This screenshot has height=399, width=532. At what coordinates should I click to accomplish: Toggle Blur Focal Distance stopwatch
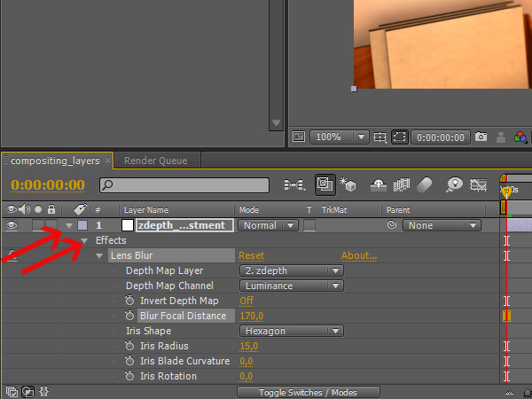click(129, 316)
